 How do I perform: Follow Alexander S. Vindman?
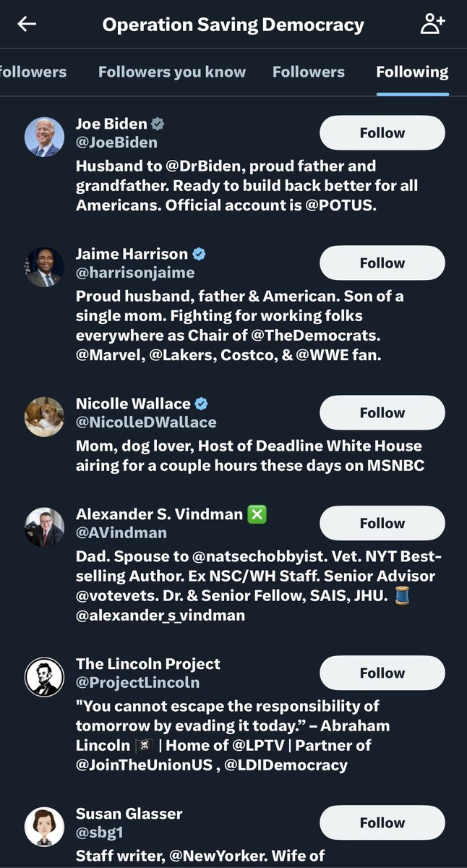click(x=382, y=524)
